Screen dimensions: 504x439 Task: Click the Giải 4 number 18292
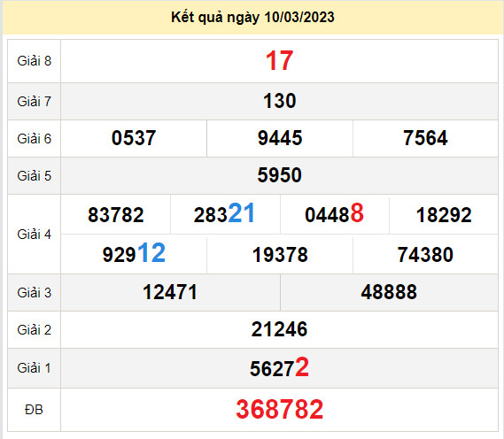(444, 215)
